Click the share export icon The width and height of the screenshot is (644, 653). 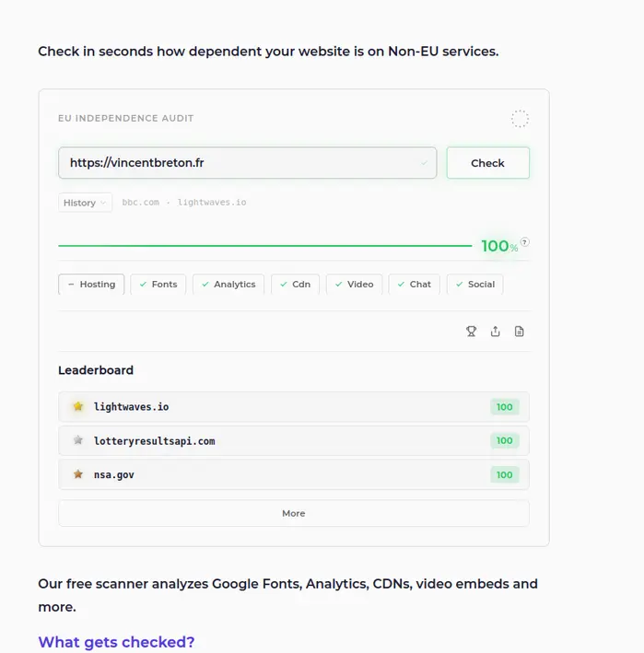tap(496, 332)
